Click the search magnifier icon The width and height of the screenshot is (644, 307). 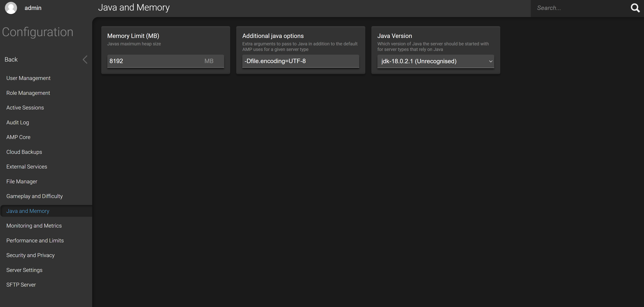(x=635, y=8)
